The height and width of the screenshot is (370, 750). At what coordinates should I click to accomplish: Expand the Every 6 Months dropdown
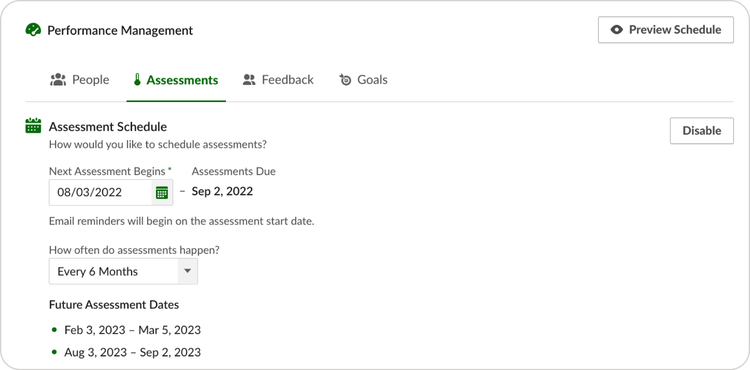[x=123, y=272]
